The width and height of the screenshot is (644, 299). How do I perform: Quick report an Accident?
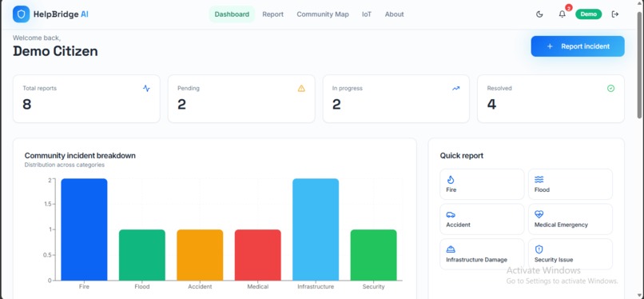482,219
